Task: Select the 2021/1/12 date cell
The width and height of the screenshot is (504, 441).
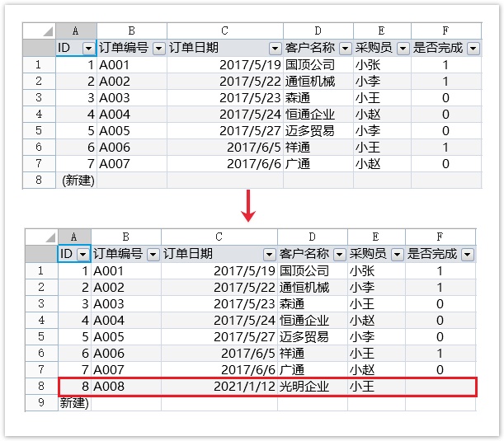Action: 218,386
